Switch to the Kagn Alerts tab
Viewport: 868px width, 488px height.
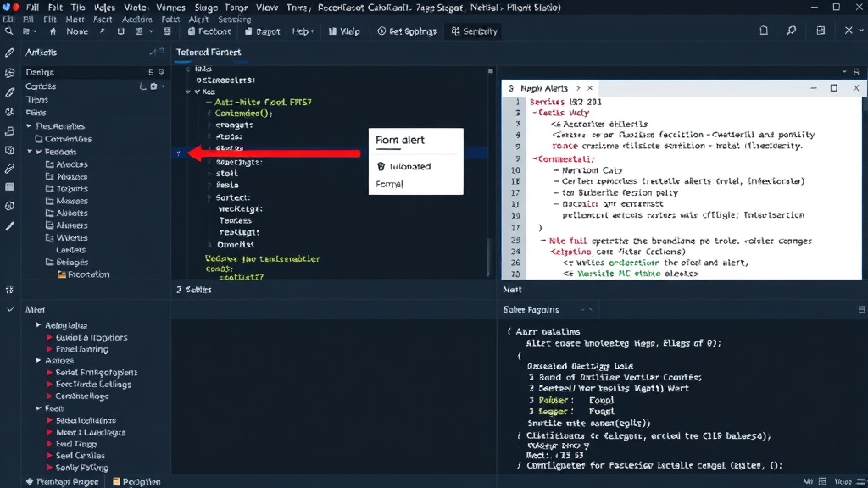click(543, 88)
